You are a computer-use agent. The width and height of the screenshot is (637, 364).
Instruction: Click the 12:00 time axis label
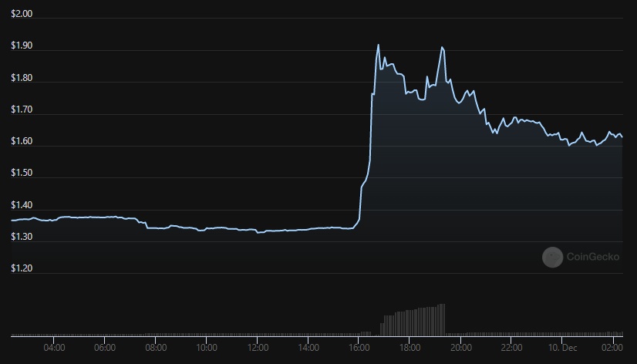(x=258, y=348)
